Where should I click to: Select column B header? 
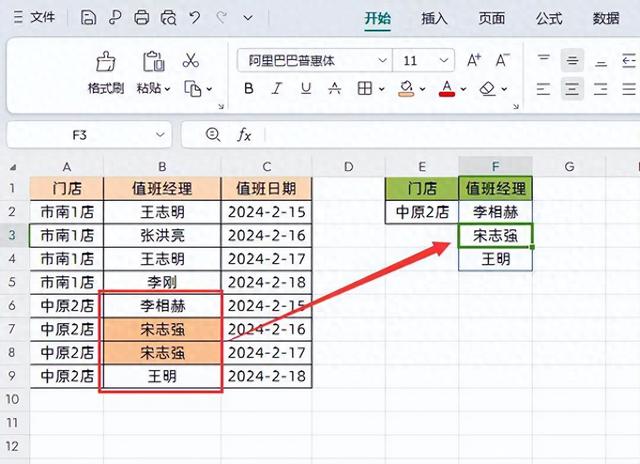[x=162, y=167]
